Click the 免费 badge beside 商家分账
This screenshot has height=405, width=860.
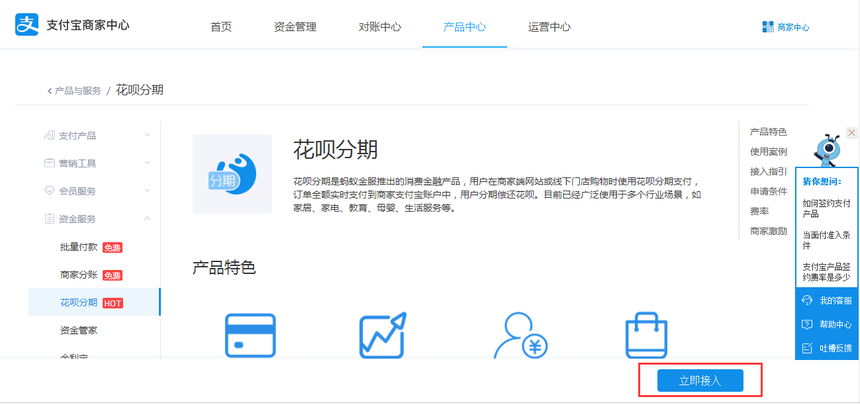112,275
